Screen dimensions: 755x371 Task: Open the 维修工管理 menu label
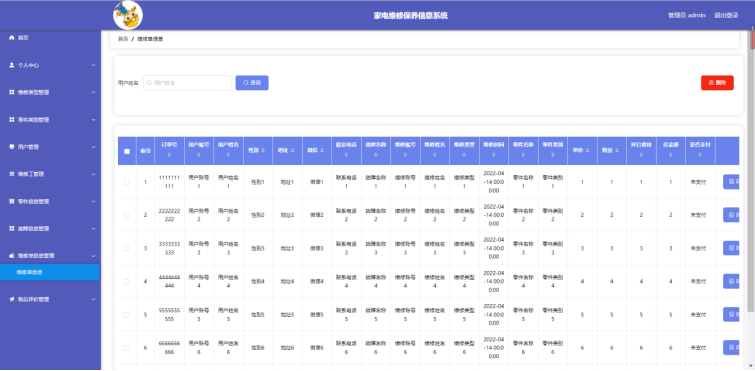[x=31, y=174]
